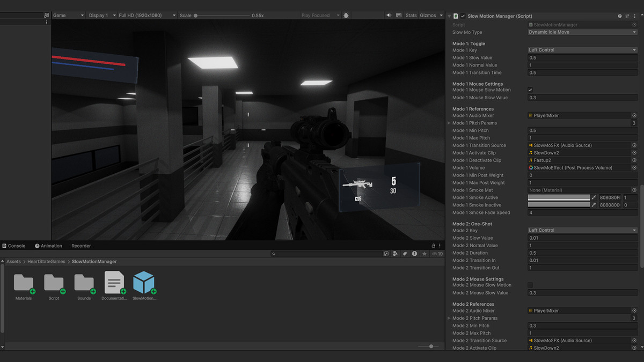Navigate to Assets breadcrumb
This screenshot has height=362, width=644.
(x=13, y=262)
